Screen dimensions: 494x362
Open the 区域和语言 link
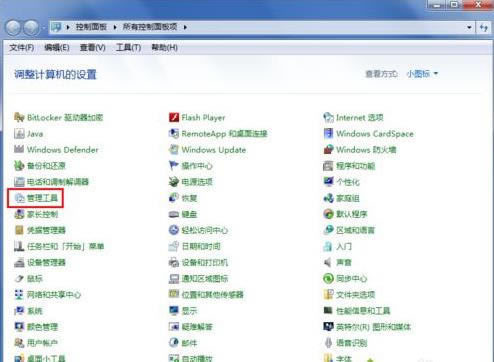click(355, 230)
